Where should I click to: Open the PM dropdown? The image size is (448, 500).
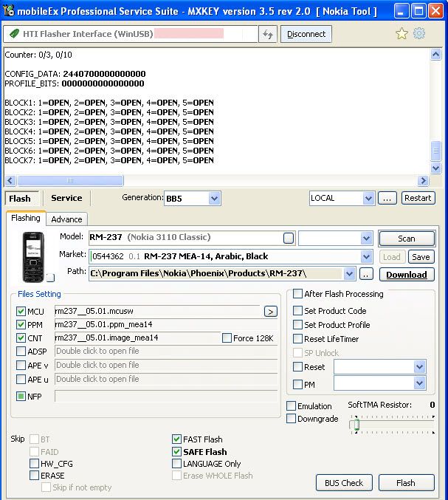[419, 383]
